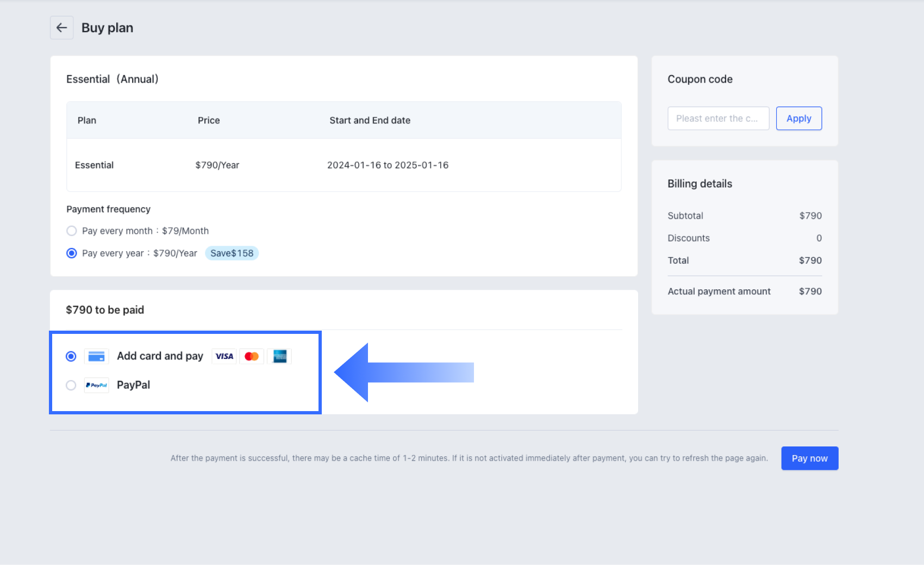Click the back arrow icon
924x565 pixels.
pyautogui.click(x=61, y=28)
